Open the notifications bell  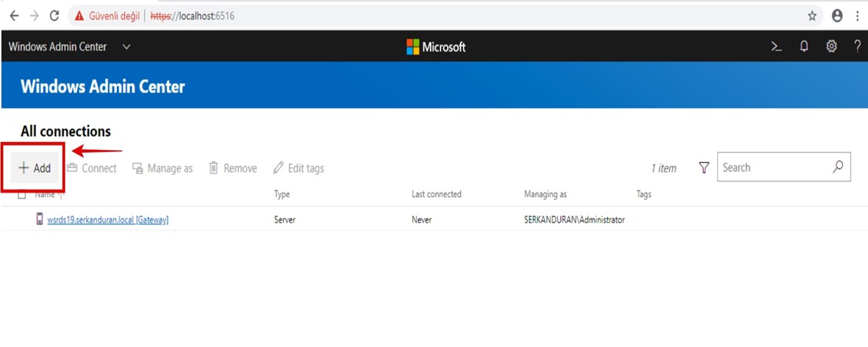(x=804, y=47)
